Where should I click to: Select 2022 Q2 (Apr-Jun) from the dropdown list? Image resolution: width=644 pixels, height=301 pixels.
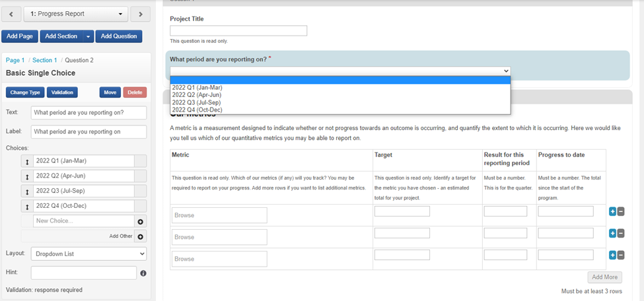pyautogui.click(x=196, y=95)
